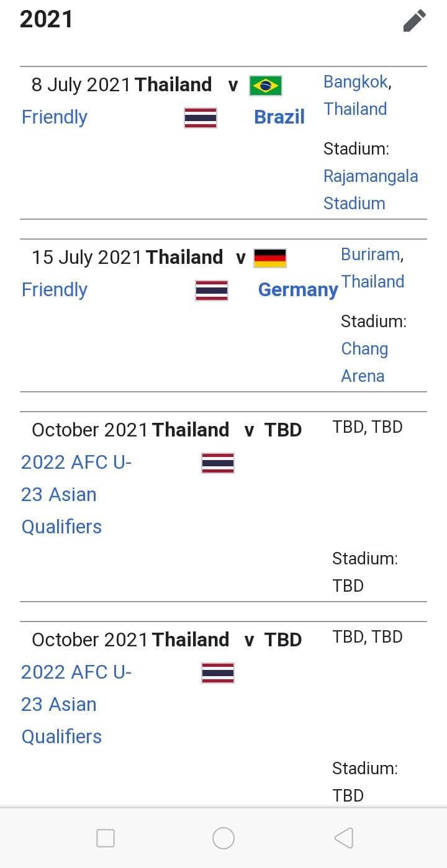The width and height of the screenshot is (447, 868).
Task: Open second 2022 AFC U-23 Asian Qualifiers link
Action: (x=76, y=704)
